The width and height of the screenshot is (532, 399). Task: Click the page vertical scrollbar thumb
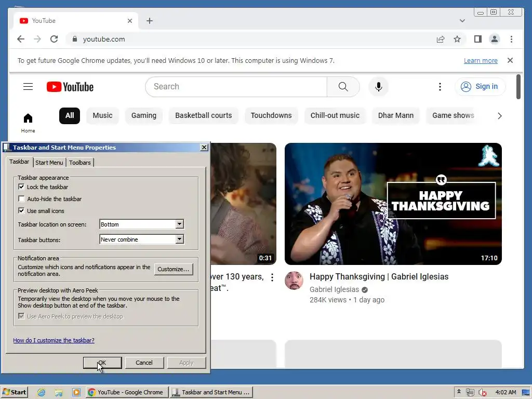pyautogui.click(x=518, y=87)
